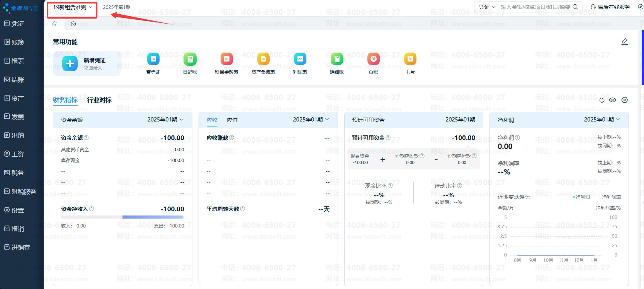This screenshot has width=644, height=289.
Task: Open the 查凭证 shortcut icon
Action: (153, 59)
